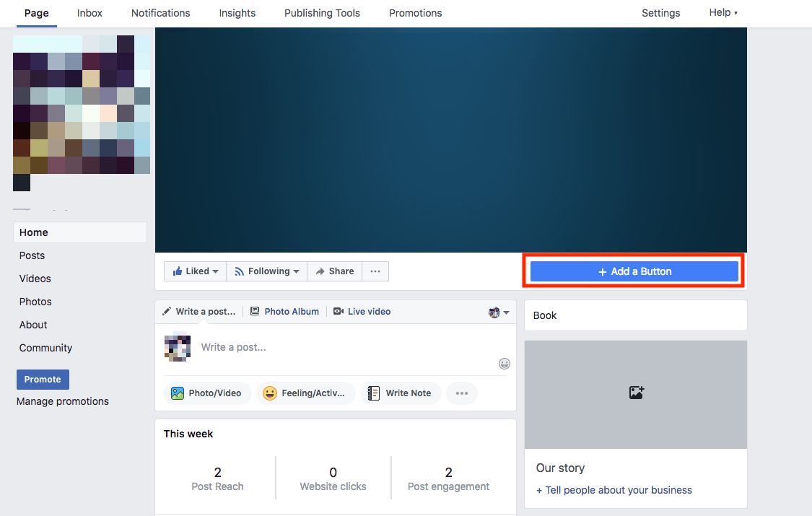Open the Page tab
812x516 pixels.
pos(36,13)
